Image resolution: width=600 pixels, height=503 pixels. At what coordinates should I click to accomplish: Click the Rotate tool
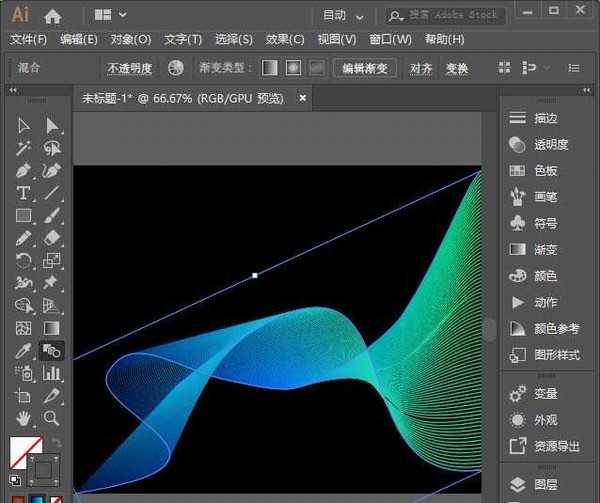coord(24,261)
